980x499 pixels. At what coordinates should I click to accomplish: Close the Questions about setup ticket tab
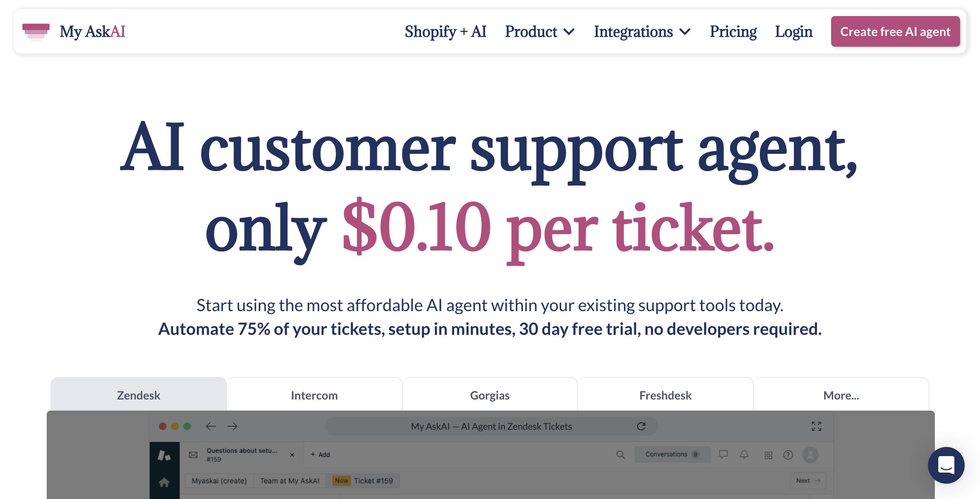click(x=292, y=455)
